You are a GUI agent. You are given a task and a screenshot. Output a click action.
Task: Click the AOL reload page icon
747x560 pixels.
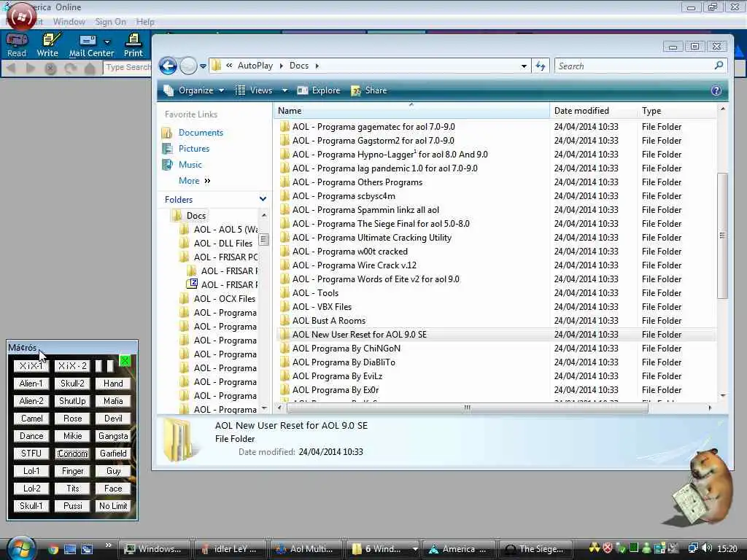[x=71, y=69]
